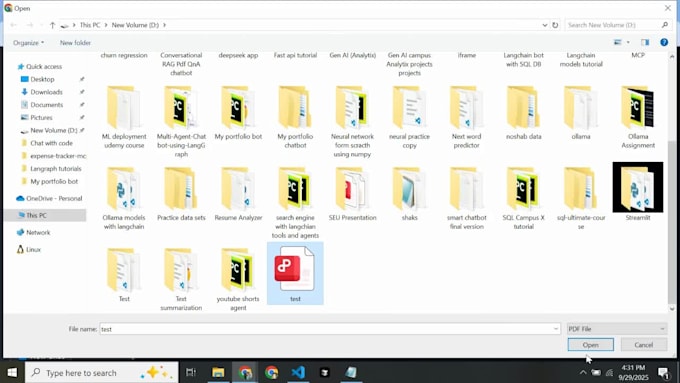Click the Search New Volume (D:) box
680x383 pixels.
(x=617, y=25)
